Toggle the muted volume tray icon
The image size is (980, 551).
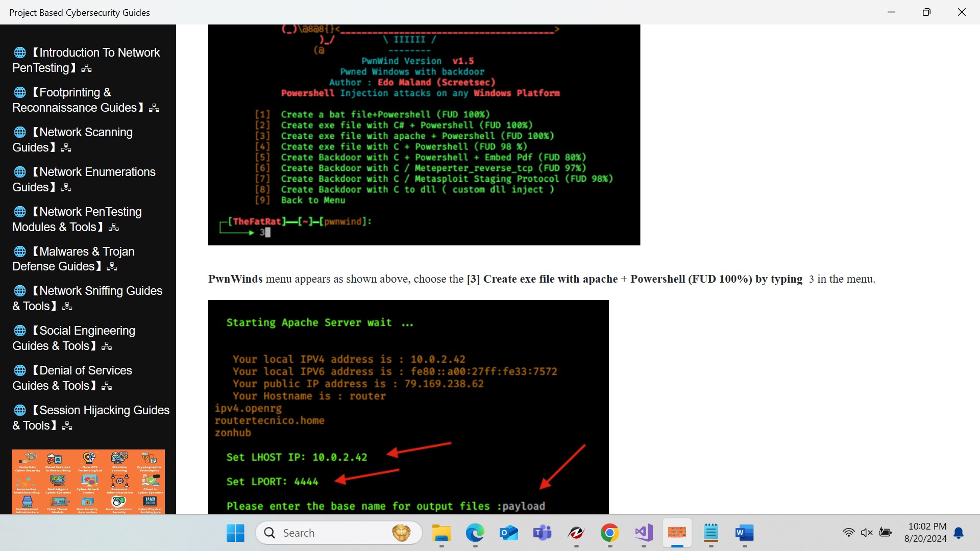coord(867,533)
